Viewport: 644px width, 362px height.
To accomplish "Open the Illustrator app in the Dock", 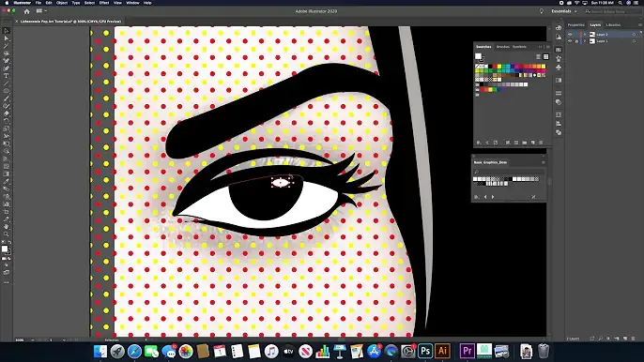I will point(442,351).
